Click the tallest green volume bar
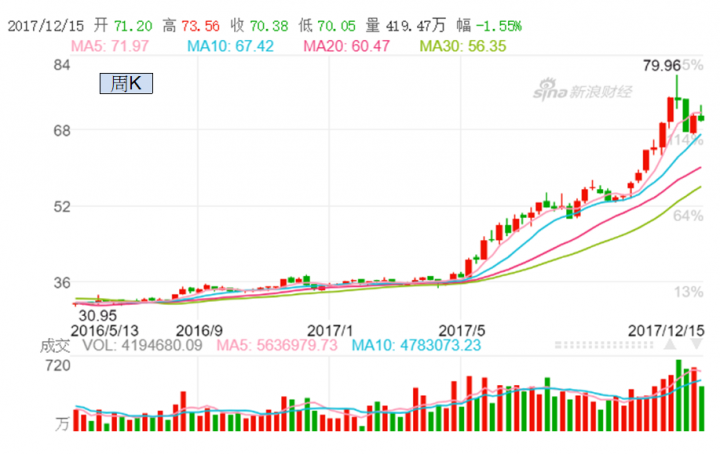Screen dimensions: 720x454 [x=678, y=395]
